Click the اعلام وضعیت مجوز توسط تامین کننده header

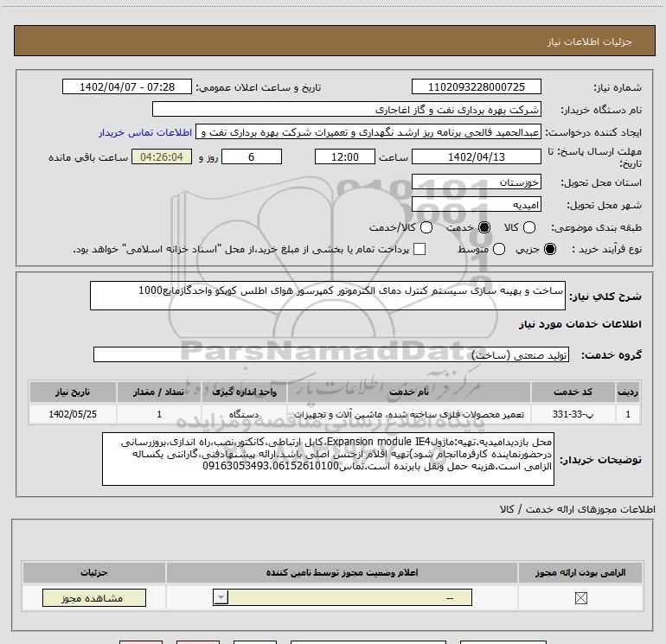pyautogui.click(x=342, y=572)
